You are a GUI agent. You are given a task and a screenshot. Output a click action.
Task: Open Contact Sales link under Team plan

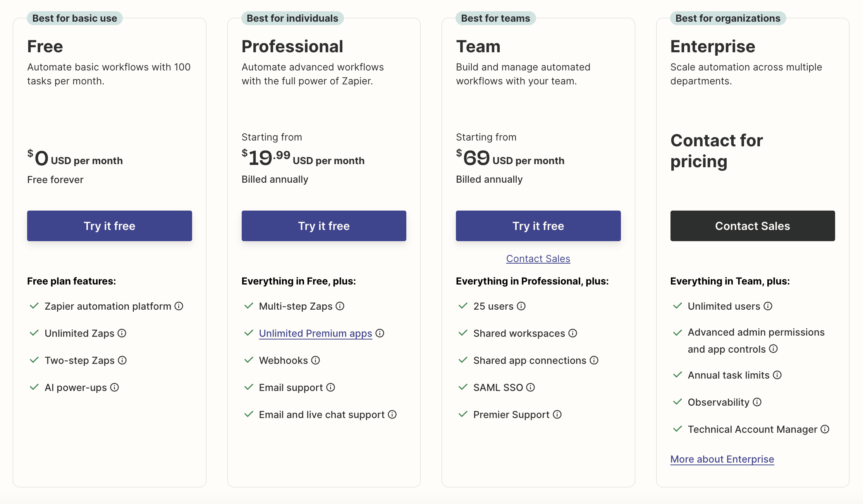coord(538,259)
